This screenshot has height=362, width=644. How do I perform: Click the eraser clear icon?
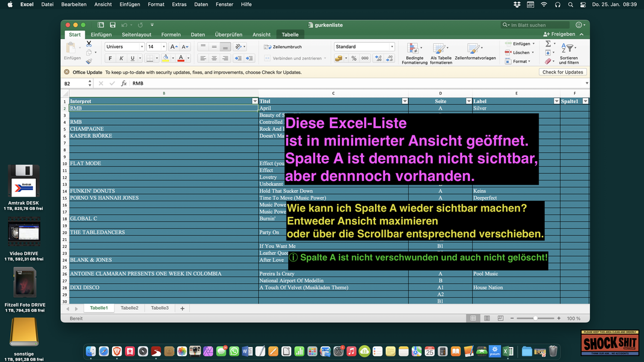[548, 61]
